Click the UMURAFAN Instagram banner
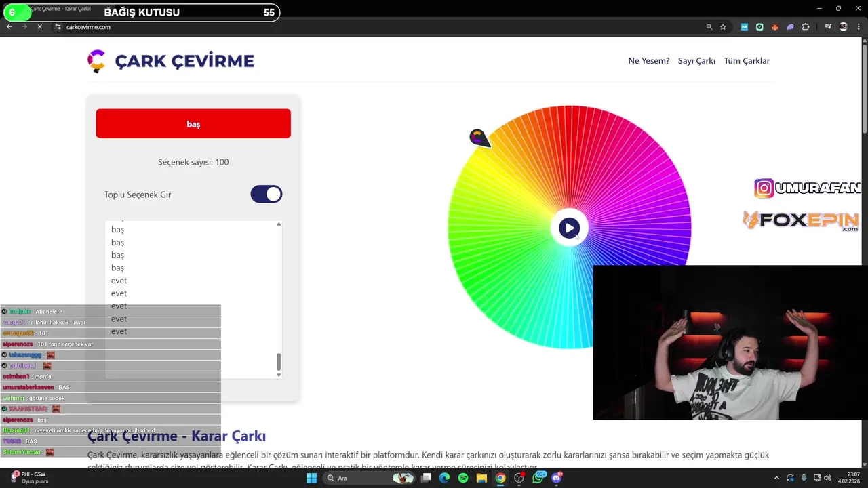Screen dimensions: 868x488 tap(807, 188)
